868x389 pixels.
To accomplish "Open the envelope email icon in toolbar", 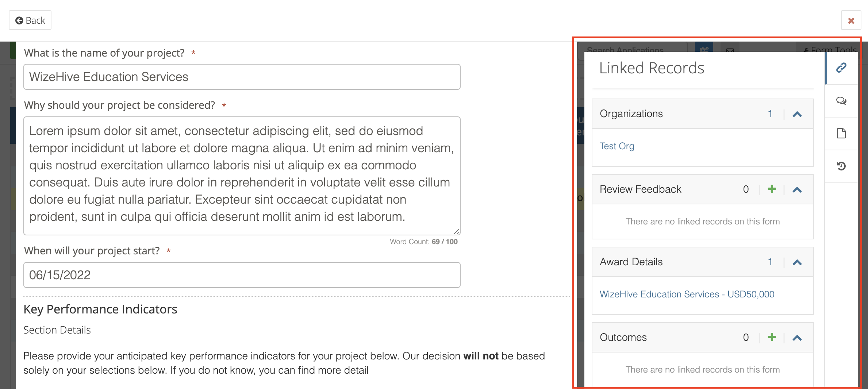I will [x=729, y=51].
